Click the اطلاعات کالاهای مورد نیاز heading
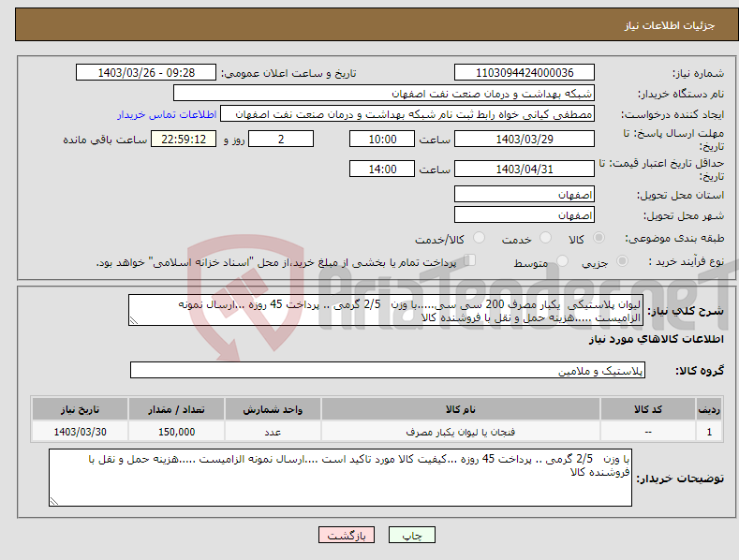The width and height of the screenshot is (739, 560). point(656,339)
